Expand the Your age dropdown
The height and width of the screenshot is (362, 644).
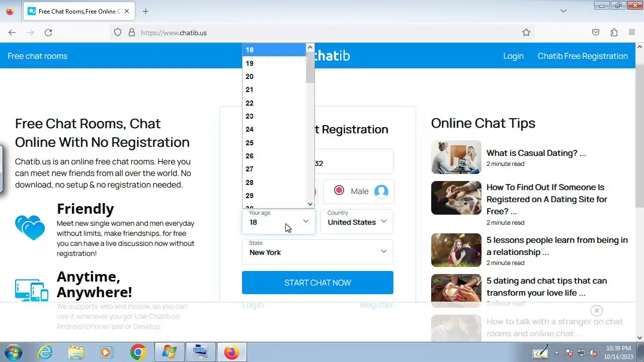(278, 222)
